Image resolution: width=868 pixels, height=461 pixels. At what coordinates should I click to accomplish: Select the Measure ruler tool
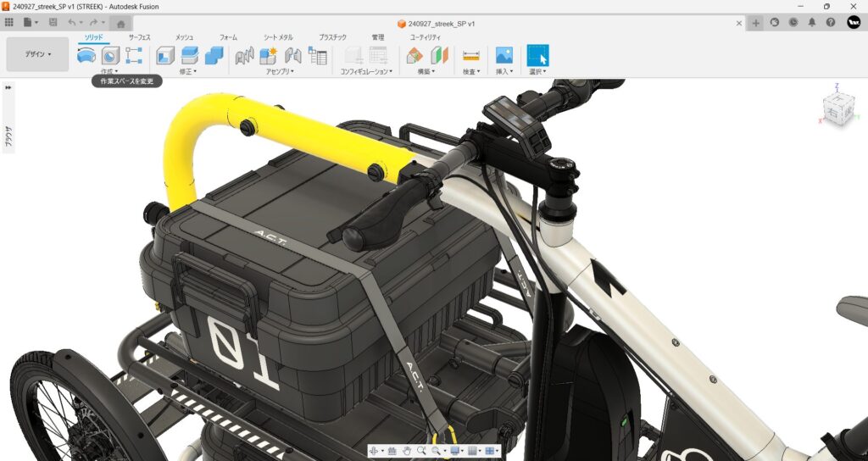(471, 55)
